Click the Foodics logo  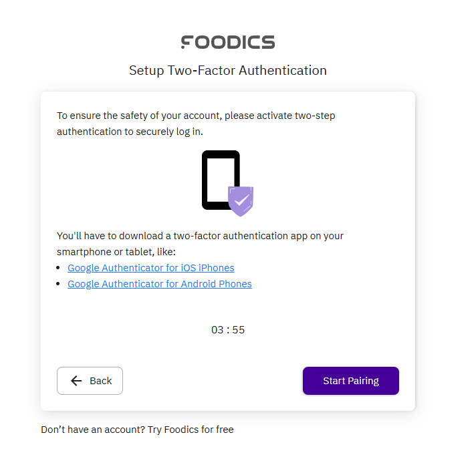[x=228, y=42]
